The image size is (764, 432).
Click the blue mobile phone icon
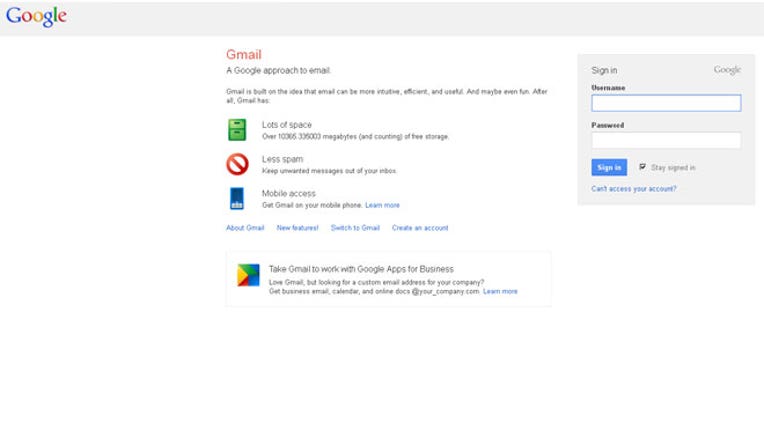[237, 198]
